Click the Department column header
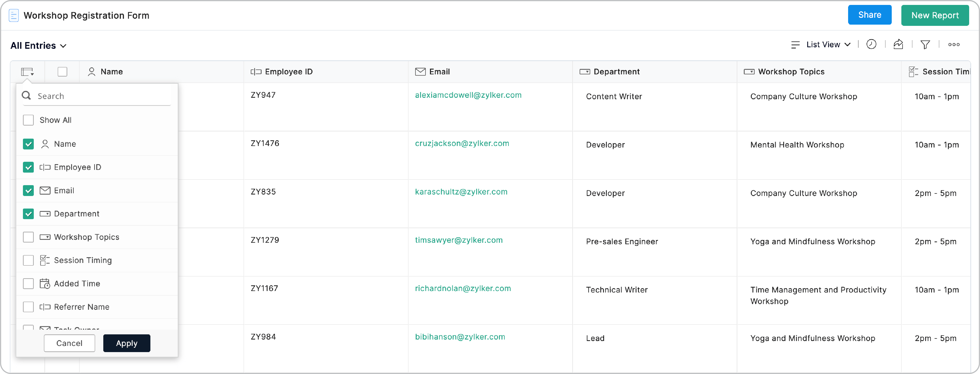 [x=616, y=72]
